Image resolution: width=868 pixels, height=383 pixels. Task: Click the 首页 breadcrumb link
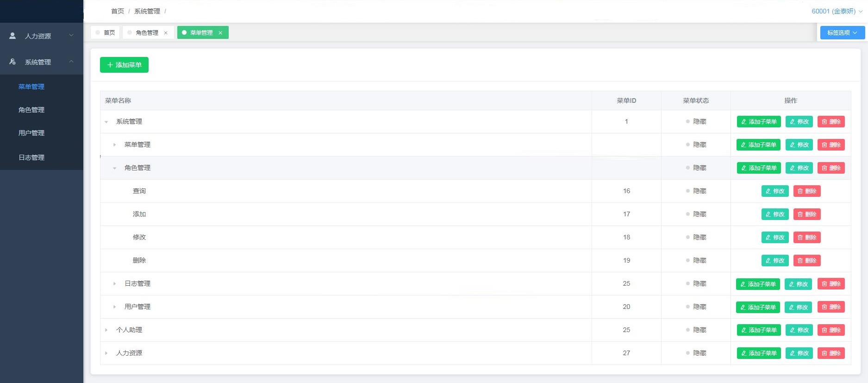tap(118, 11)
